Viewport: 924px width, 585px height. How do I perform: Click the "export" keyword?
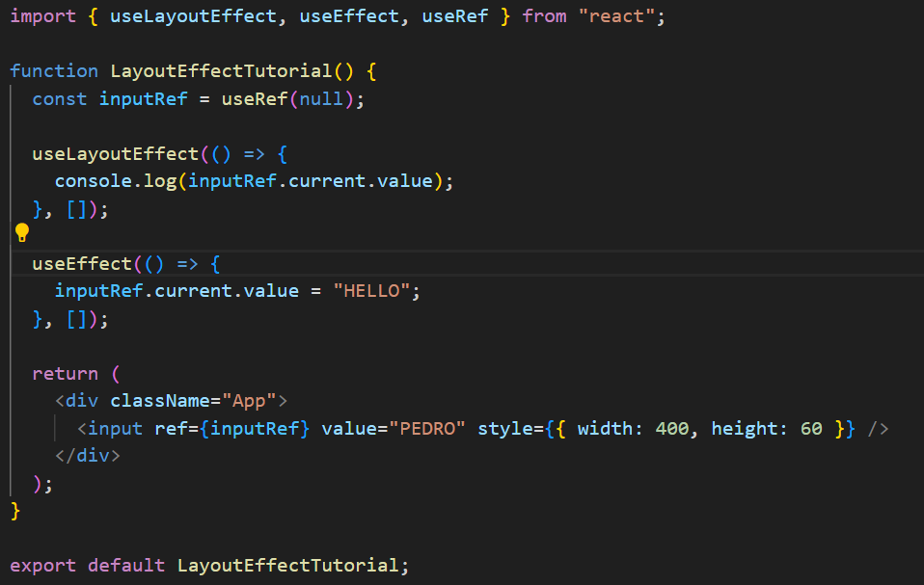[43, 566]
